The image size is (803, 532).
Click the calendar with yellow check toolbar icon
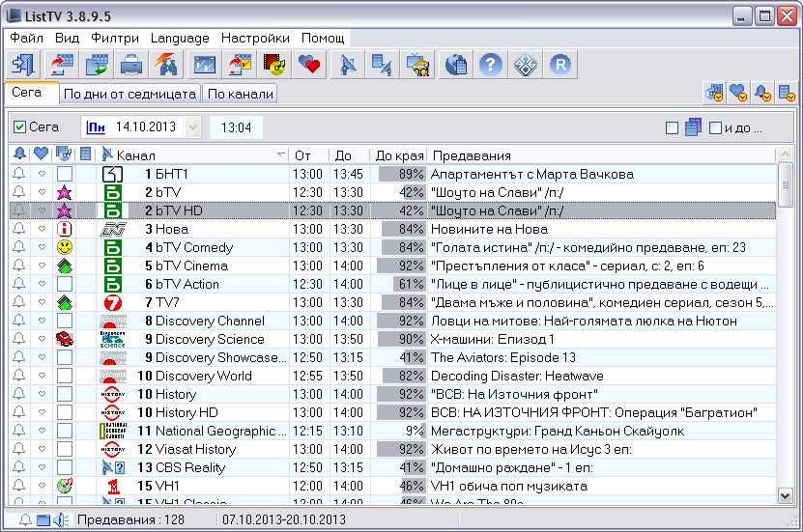coord(239,65)
